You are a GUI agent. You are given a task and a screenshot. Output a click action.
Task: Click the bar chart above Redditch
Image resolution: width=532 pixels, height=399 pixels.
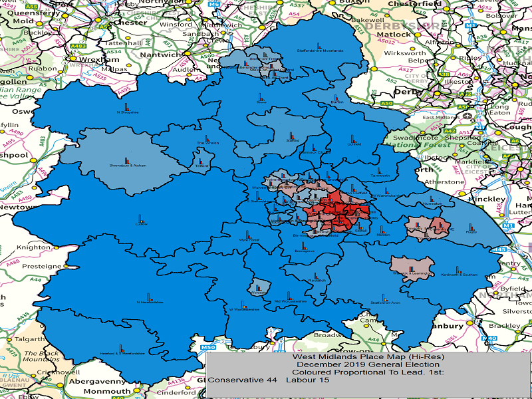317,276
